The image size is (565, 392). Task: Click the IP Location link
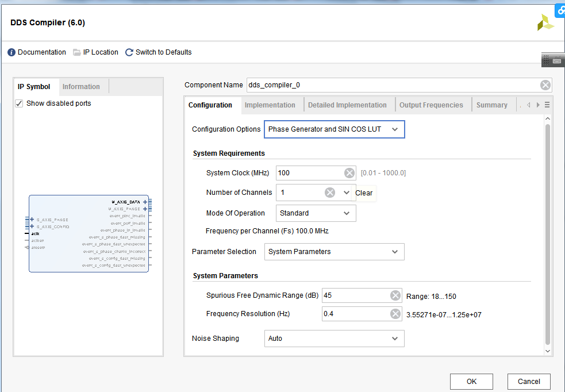pos(101,52)
